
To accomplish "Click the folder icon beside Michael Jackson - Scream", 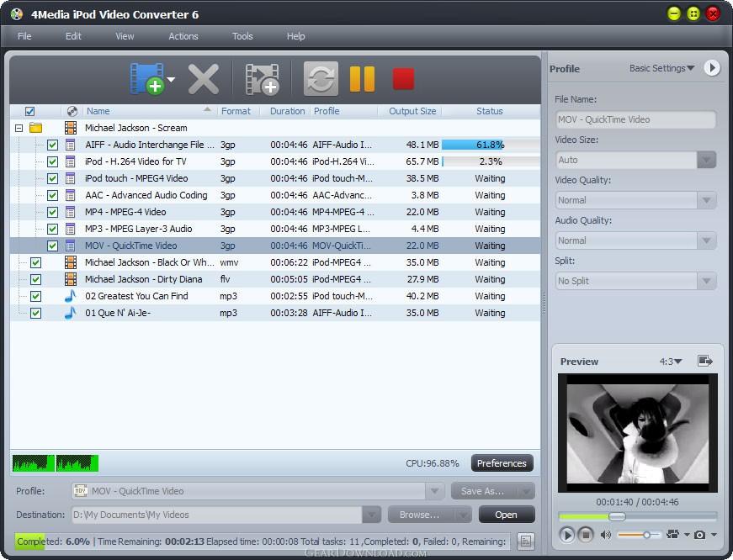I will pos(35,128).
